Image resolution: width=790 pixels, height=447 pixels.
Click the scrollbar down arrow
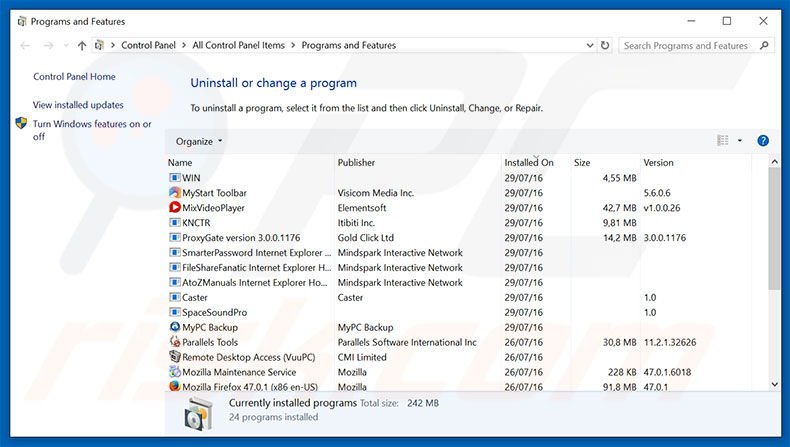pyautogui.click(x=774, y=385)
